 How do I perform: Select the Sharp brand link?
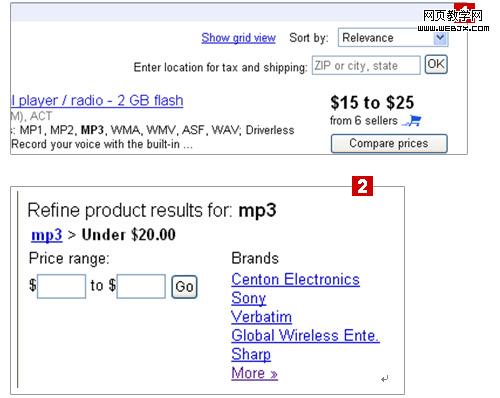(x=251, y=354)
